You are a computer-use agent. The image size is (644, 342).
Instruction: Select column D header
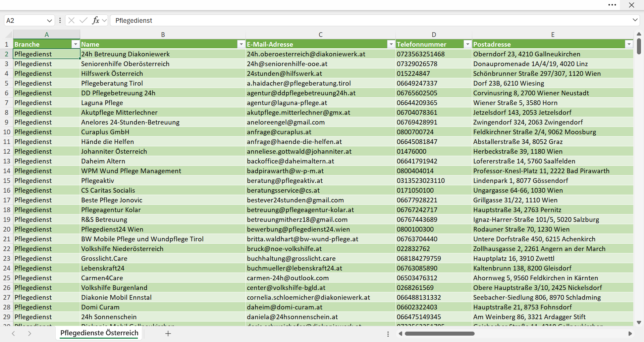click(x=434, y=35)
